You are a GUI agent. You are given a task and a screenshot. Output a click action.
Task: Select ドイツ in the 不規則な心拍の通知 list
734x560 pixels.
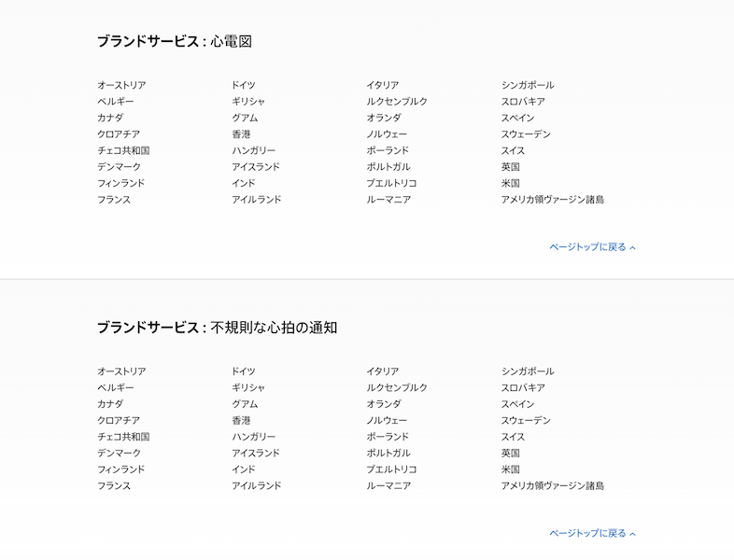[244, 371]
